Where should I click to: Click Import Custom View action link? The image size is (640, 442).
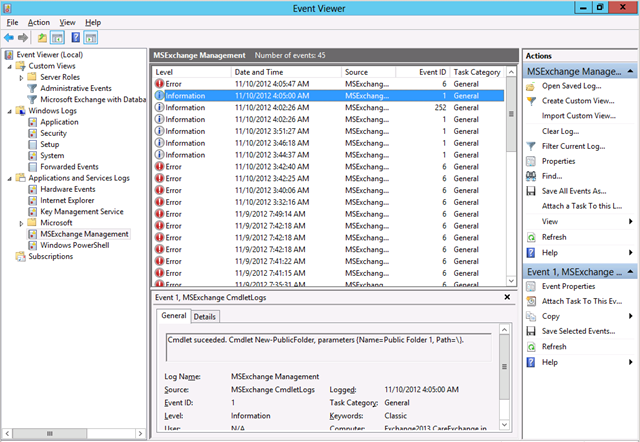[x=579, y=116]
